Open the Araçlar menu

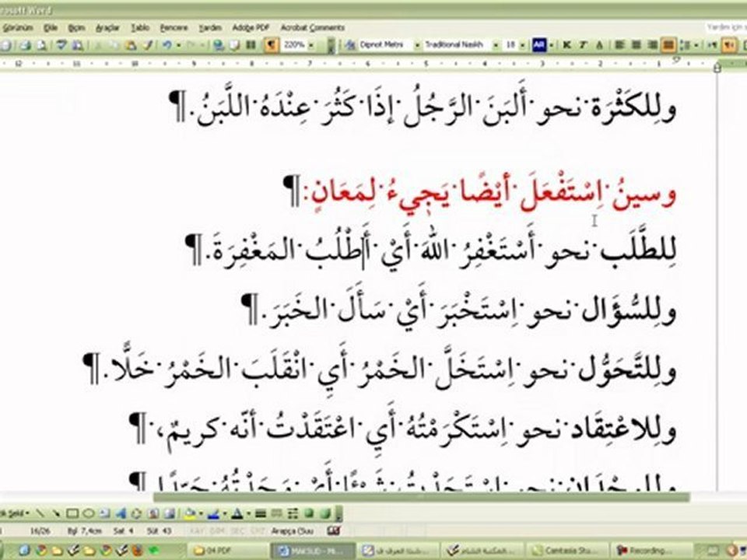pos(107,28)
